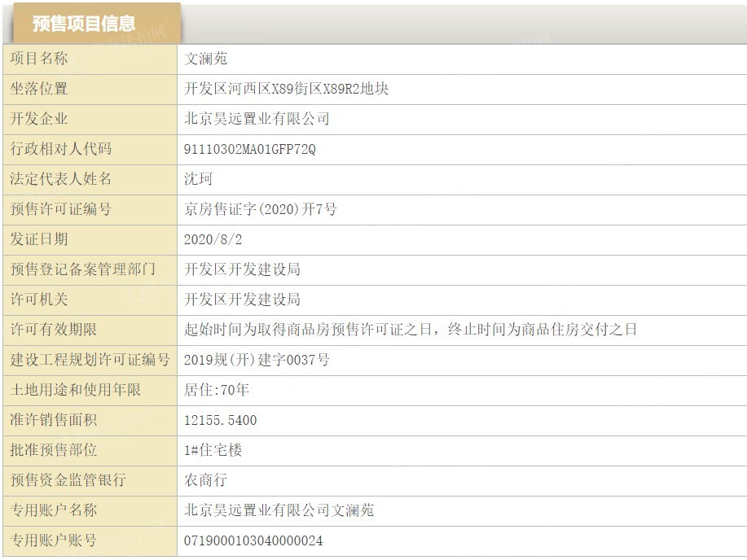Click legal representative name 沈珂
The width and height of the screenshot is (747, 560).
pyautogui.click(x=198, y=179)
